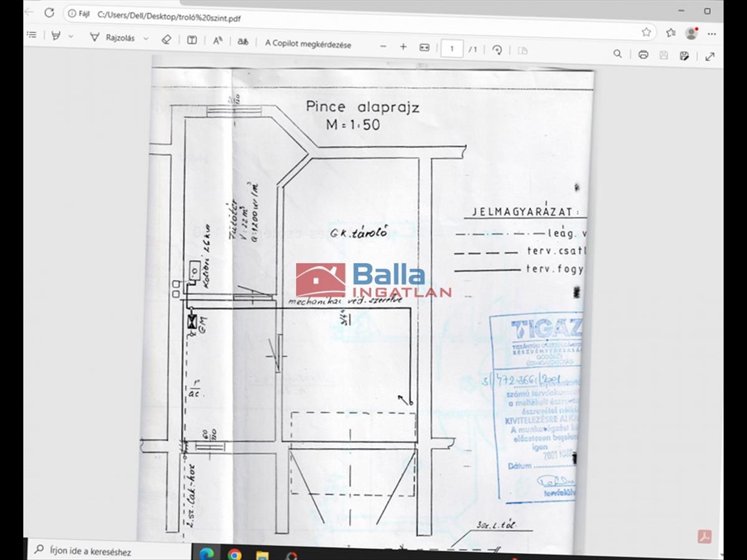Viewport: 747px width, 560px height.
Task: Select the highlighter tool
Action: click(55, 37)
